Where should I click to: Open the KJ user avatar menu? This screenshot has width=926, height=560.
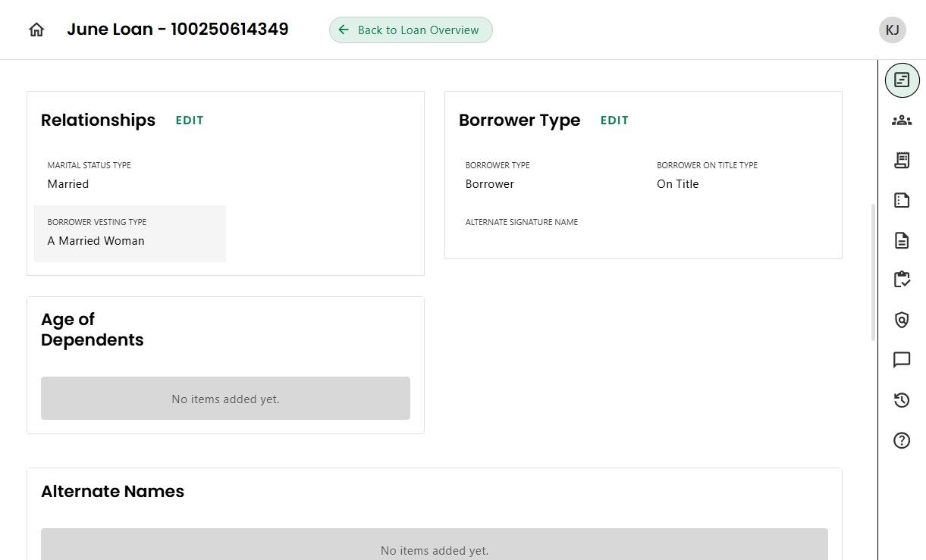coord(892,30)
